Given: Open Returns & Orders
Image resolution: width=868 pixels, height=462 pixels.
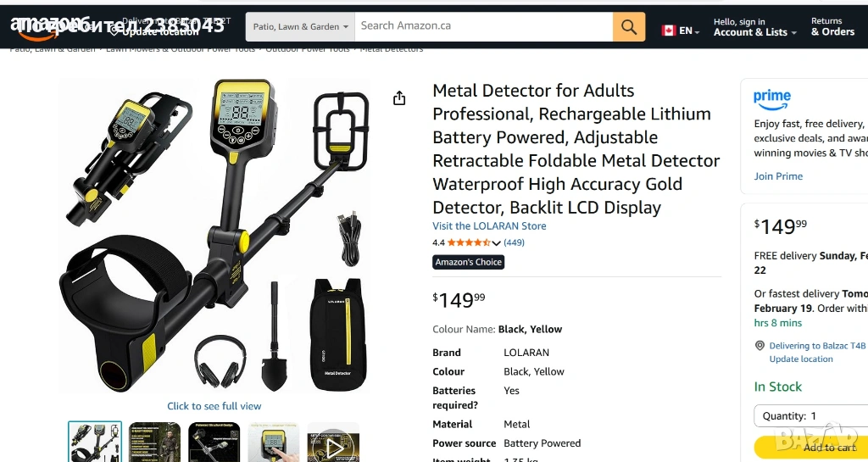Looking at the screenshot, I should 832,27.
